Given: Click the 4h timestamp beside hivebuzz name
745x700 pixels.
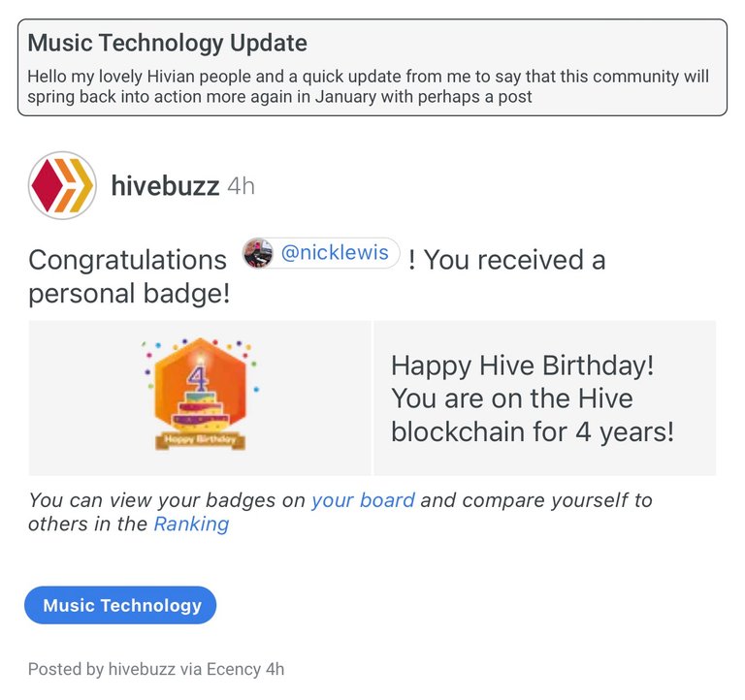Looking at the screenshot, I should pos(241,185).
